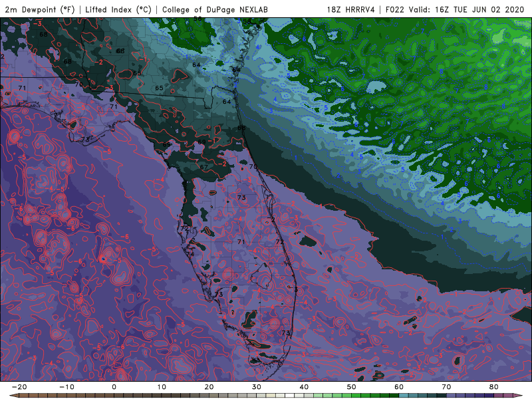Click the '2m Dewpoint (°F)' title text
The width and height of the screenshot is (532, 399).
tap(40, 9)
